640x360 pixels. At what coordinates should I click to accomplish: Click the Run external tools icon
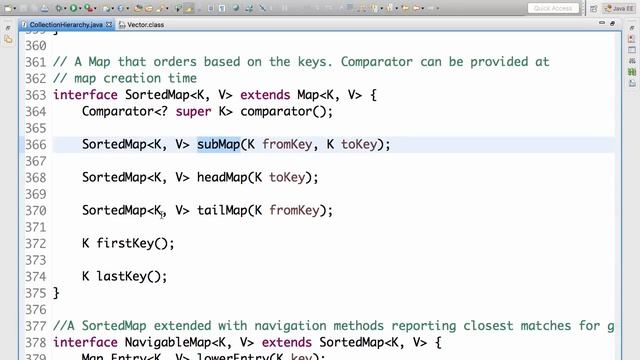(89, 8)
